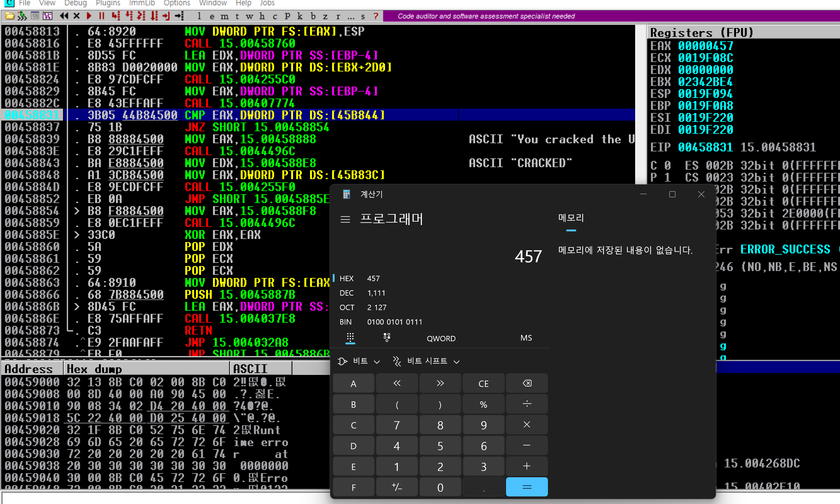Cycle the QWORD word size selector
The width and height of the screenshot is (840, 504).
point(441,339)
